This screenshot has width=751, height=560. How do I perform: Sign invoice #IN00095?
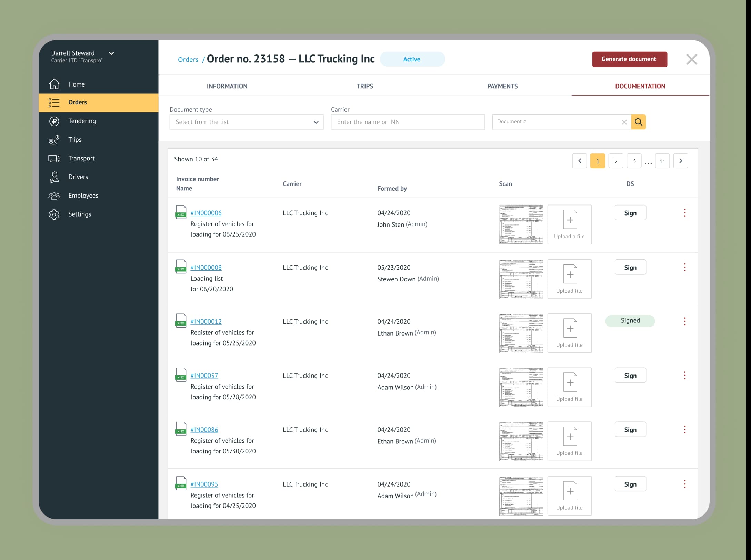point(630,484)
